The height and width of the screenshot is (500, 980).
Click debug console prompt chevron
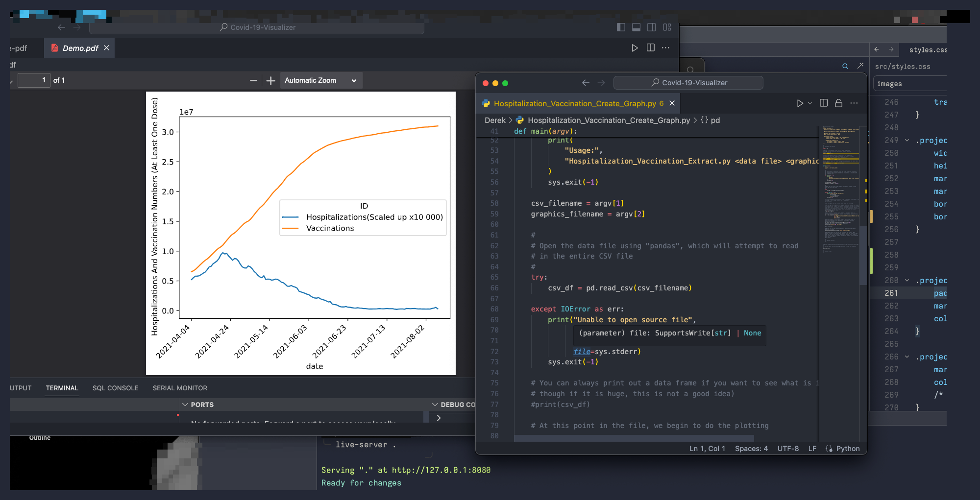[x=439, y=418]
